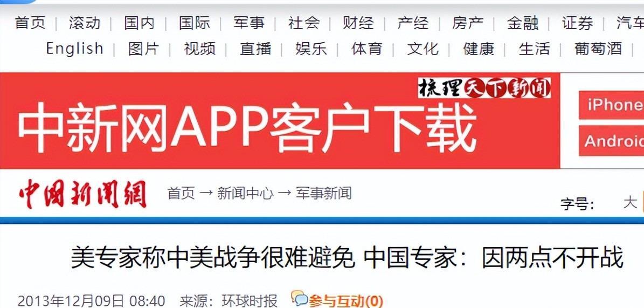
Task: Open the 视频 section
Action: tap(199, 49)
